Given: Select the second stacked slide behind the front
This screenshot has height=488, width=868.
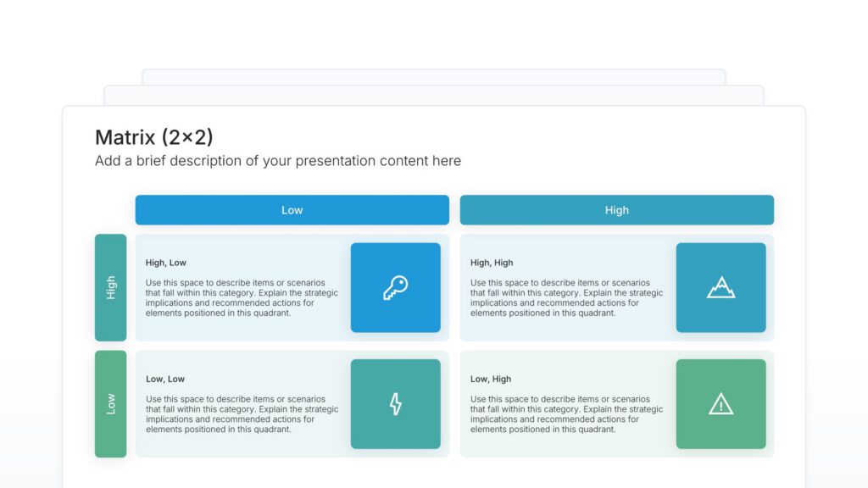Looking at the screenshot, I should 433,95.
